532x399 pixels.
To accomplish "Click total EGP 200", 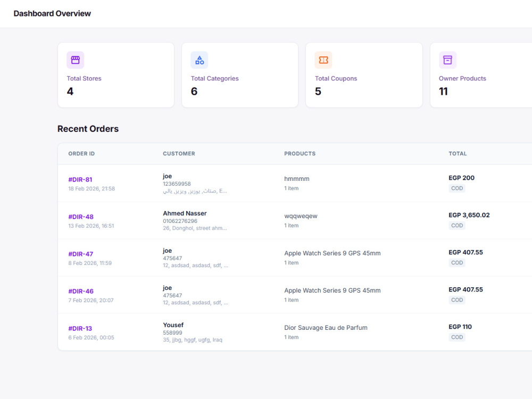I will [461, 178].
